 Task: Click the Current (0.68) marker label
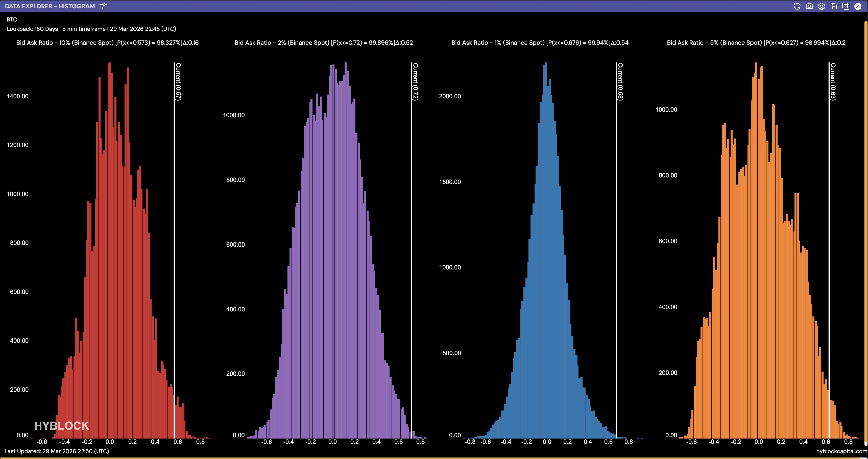tap(620, 82)
